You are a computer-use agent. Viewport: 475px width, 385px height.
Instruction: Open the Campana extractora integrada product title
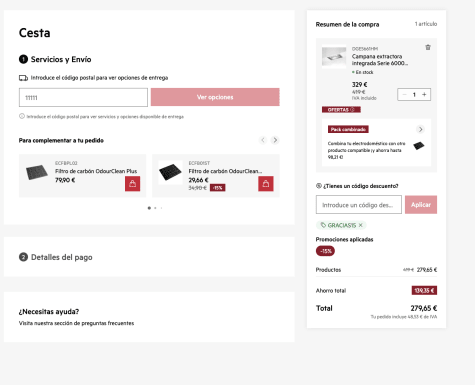(380, 60)
